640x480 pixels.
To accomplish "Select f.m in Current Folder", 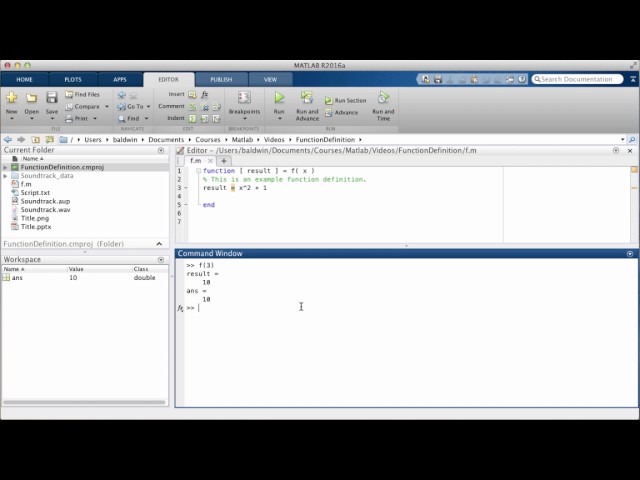I will pos(26,184).
